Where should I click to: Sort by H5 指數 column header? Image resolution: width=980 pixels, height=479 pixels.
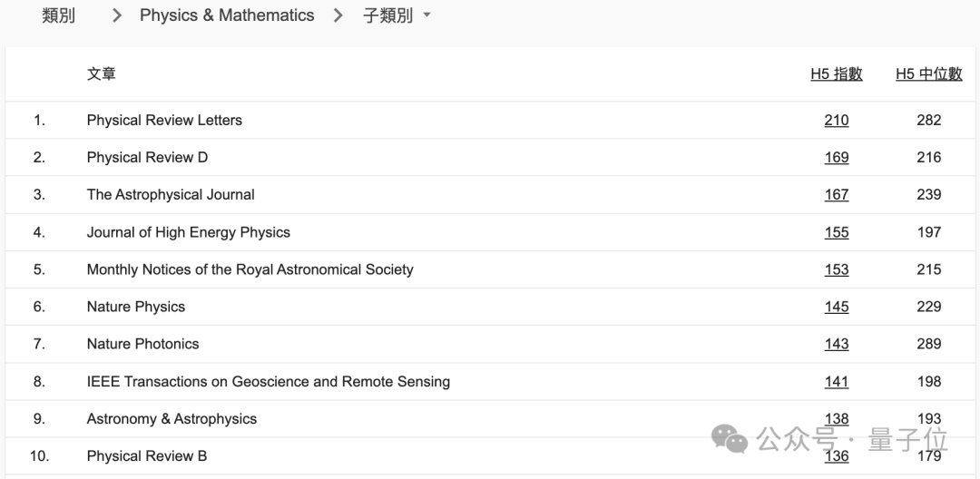coord(837,73)
